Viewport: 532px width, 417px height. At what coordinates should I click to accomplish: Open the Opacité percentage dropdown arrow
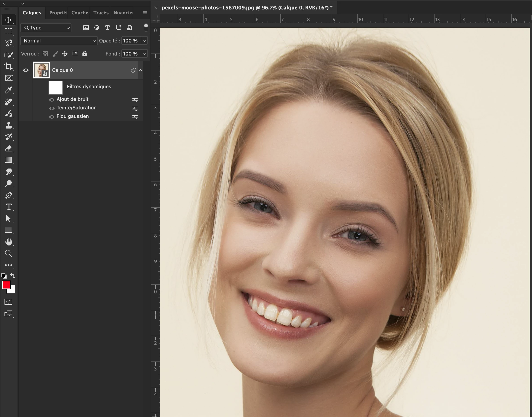click(144, 41)
